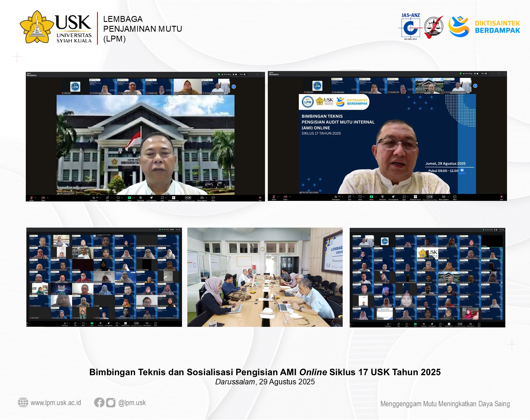530x420 pixels.
Task: Click the Facebook icon in the poster footer
Action: [99, 403]
